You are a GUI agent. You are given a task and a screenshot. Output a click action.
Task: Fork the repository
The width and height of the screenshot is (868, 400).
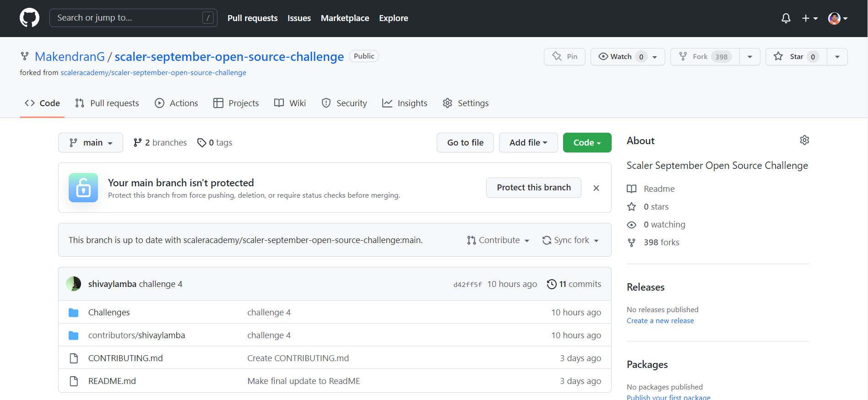(x=705, y=57)
